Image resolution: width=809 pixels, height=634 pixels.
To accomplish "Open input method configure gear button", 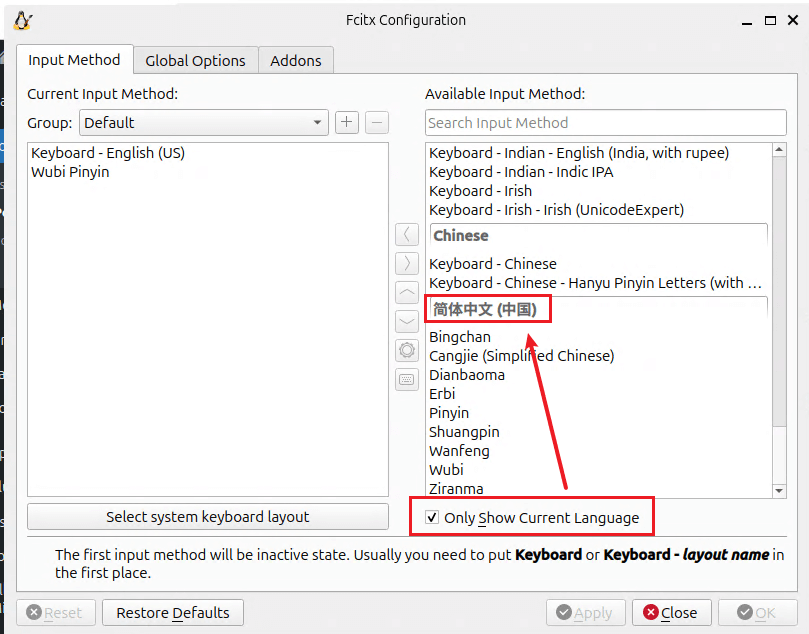I will tap(407, 350).
